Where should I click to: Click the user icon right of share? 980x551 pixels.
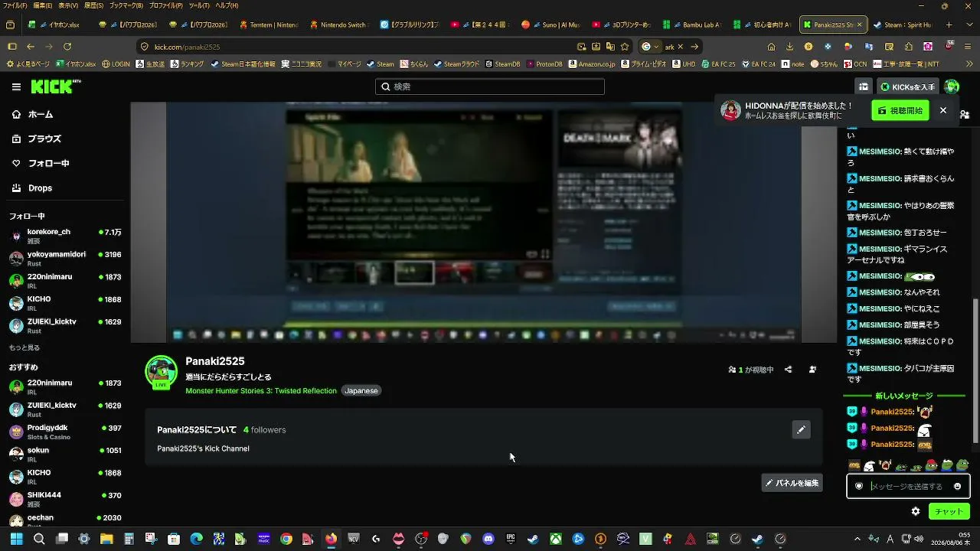coord(812,370)
